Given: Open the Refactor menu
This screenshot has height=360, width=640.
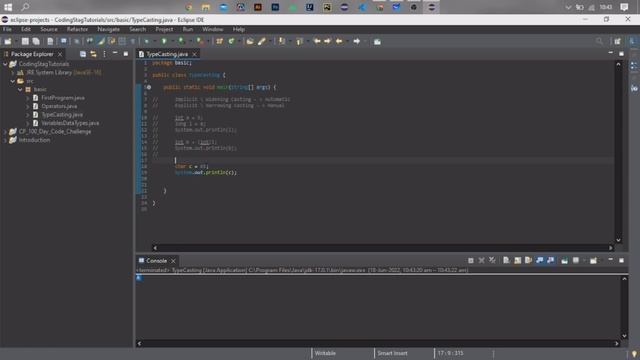Looking at the screenshot, I should pyautogui.click(x=77, y=29).
